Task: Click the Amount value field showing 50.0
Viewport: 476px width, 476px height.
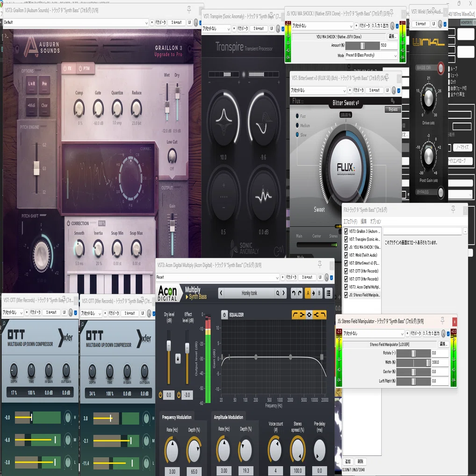Action: tap(389, 45)
